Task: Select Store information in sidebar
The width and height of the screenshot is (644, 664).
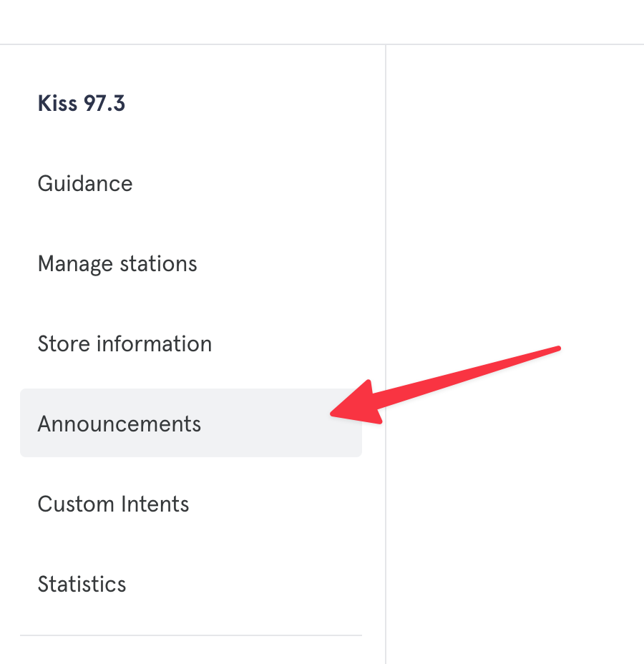Action: [125, 344]
